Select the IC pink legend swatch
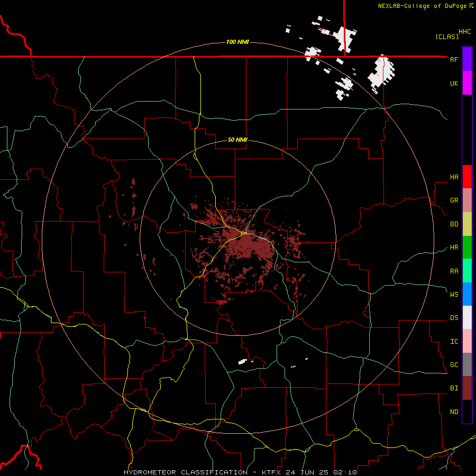This screenshot has width=476, height=476. pyautogui.click(x=467, y=341)
